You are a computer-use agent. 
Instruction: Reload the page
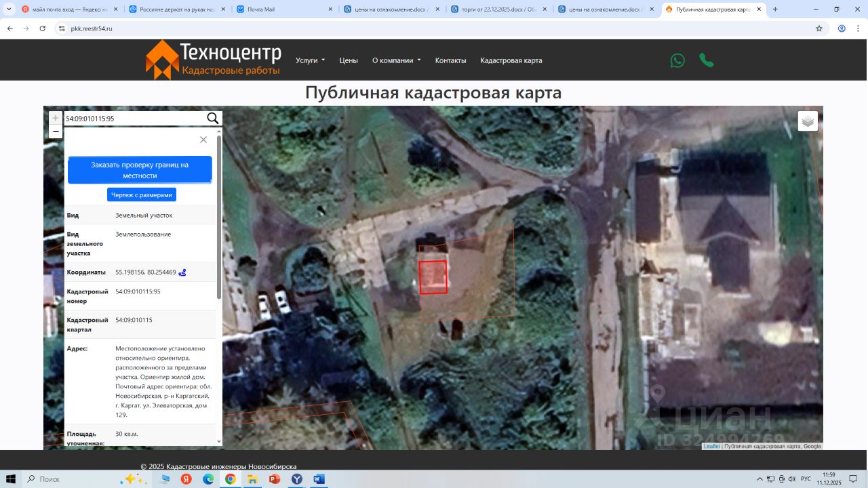(43, 28)
